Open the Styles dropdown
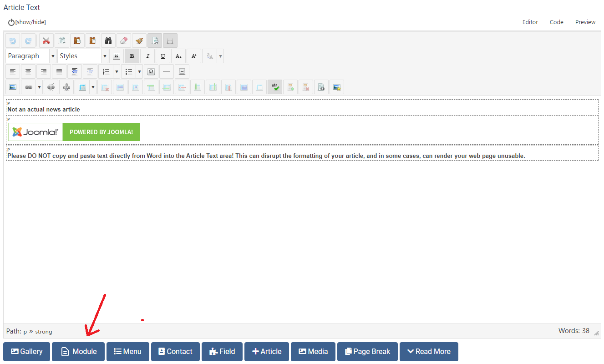The height and width of the screenshot is (364, 604). pos(83,56)
